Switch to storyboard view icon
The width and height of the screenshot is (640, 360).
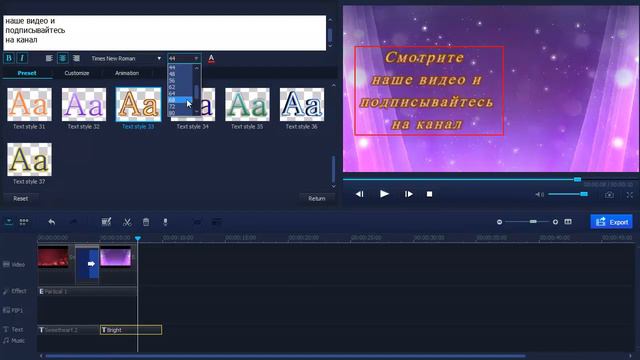24,222
